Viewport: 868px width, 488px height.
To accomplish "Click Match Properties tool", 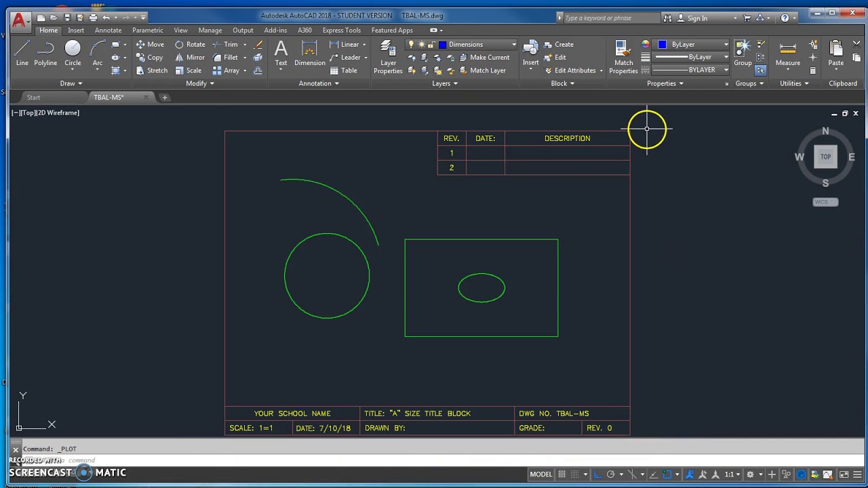I will 623,57.
